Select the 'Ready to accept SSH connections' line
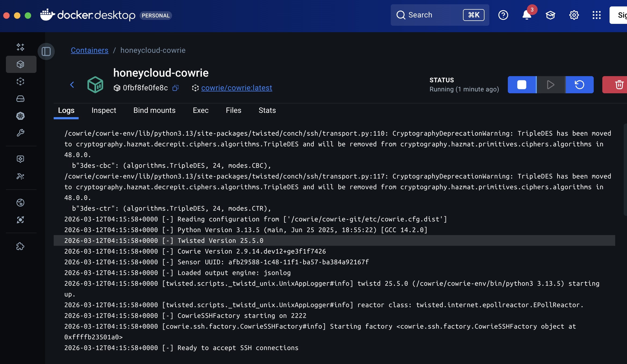 (x=334, y=348)
